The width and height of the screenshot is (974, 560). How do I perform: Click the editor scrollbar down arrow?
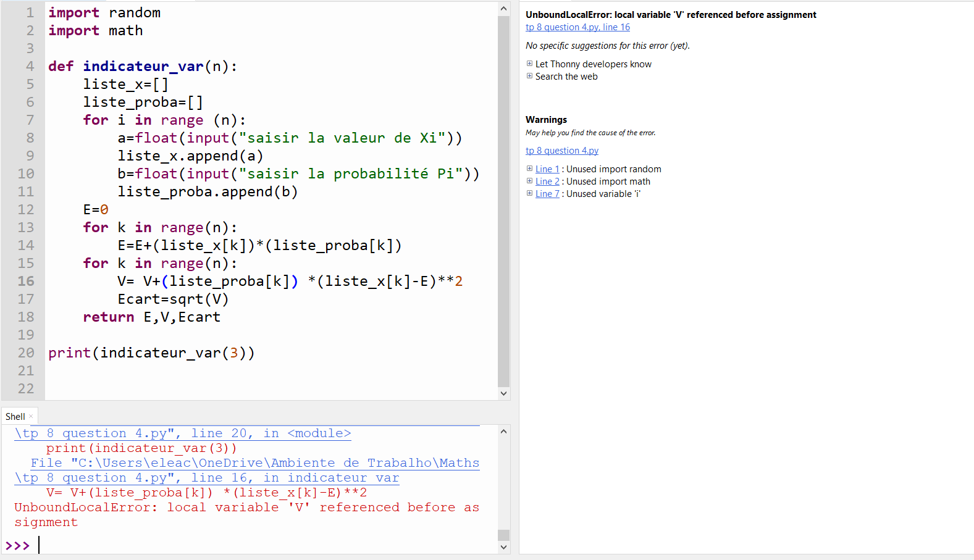tap(503, 393)
